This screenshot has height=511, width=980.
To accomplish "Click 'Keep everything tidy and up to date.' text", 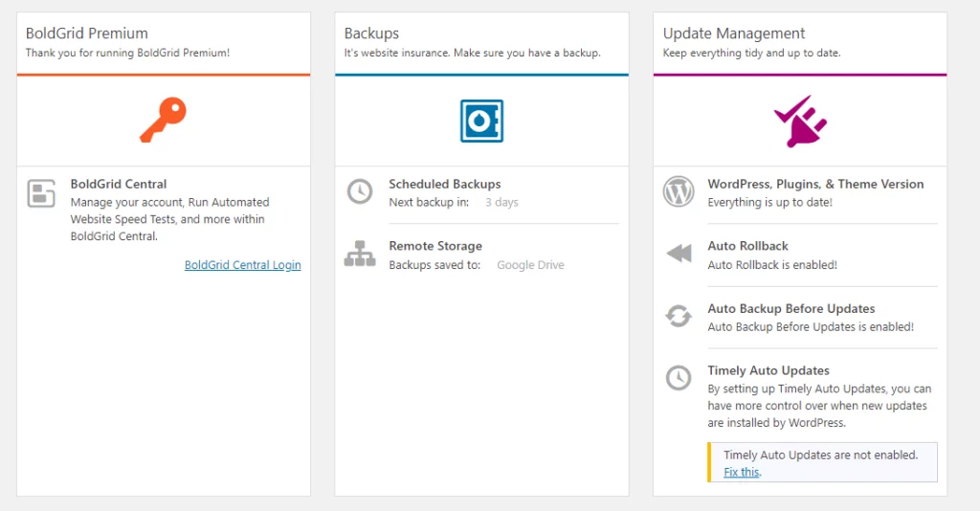I will click(x=752, y=53).
